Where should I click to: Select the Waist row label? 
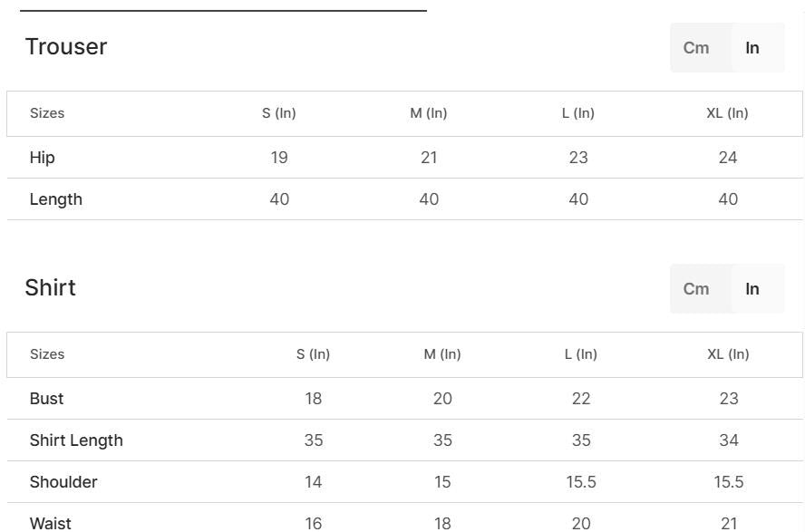(51, 522)
